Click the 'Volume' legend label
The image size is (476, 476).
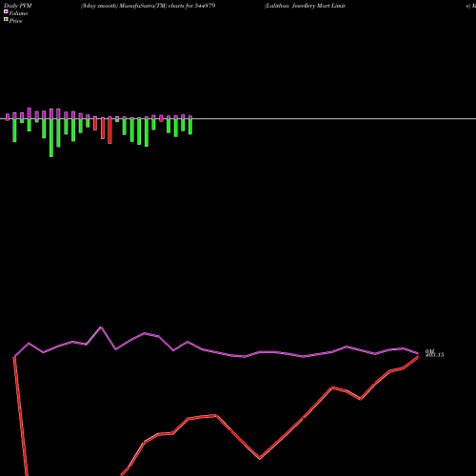pos(18,13)
